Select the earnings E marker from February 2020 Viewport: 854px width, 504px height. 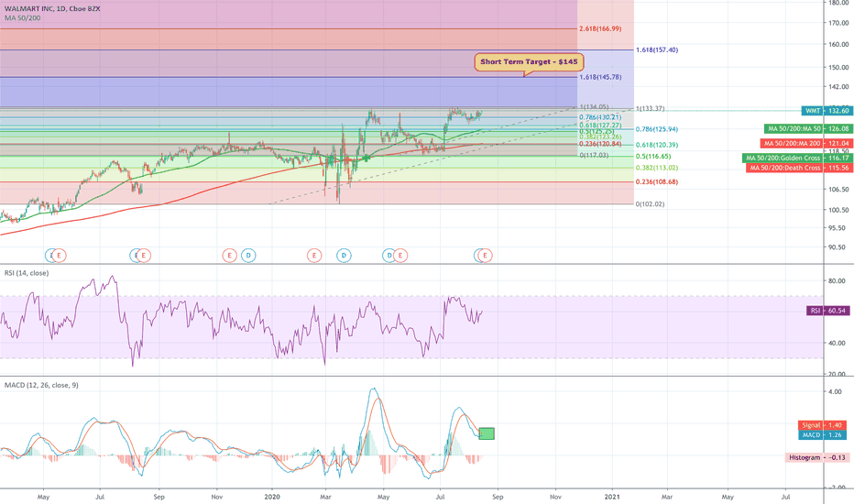pos(314,255)
